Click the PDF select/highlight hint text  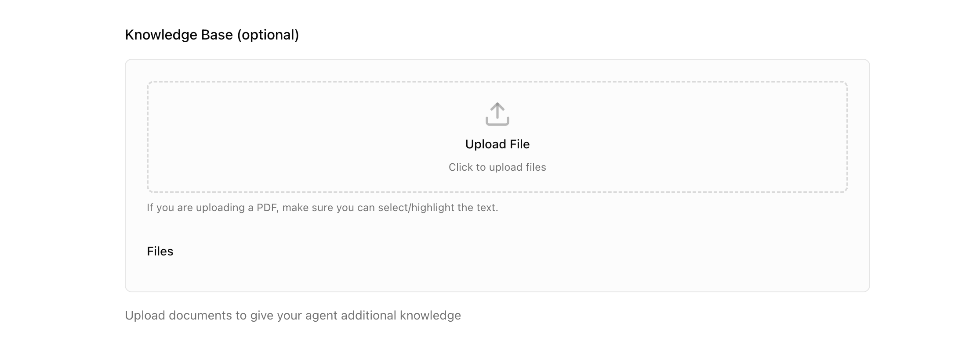[322, 208]
